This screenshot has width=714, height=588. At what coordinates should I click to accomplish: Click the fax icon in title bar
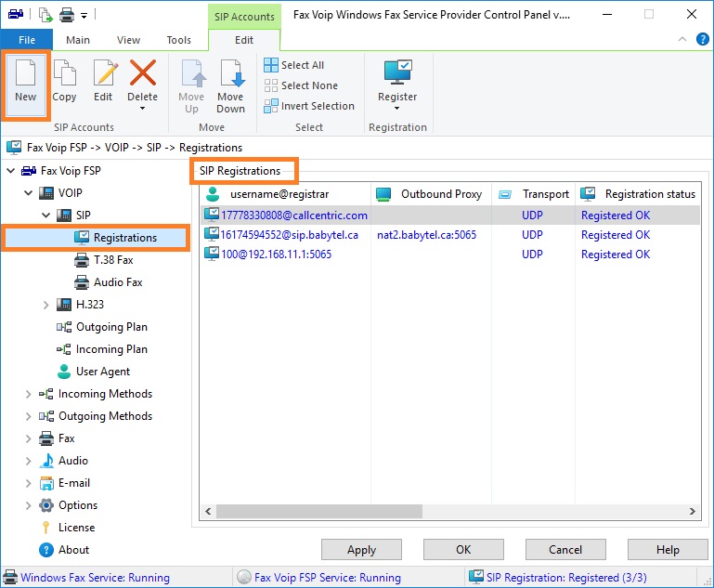pyautogui.click(x=16, y=15)
